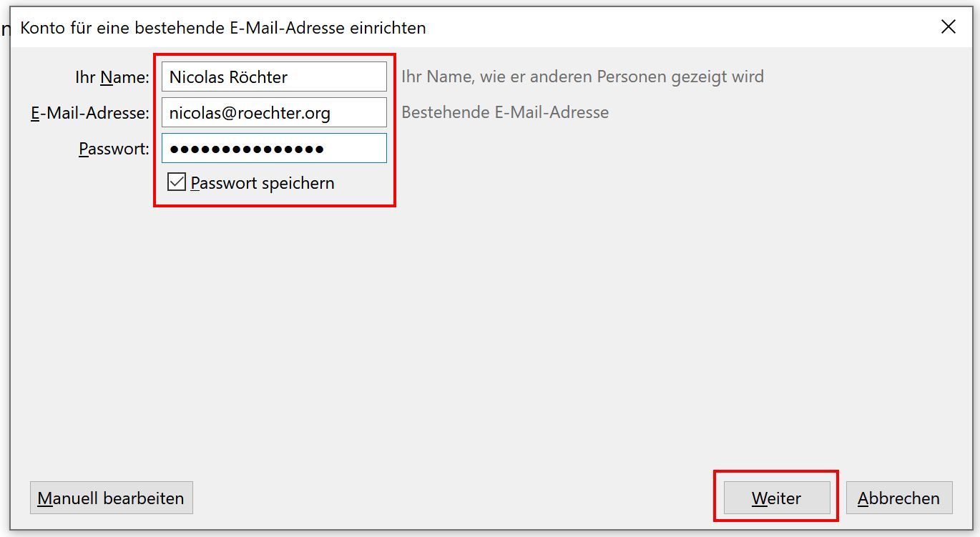
Task: Select the Passwort input field
Action: (x=274, y=148)
